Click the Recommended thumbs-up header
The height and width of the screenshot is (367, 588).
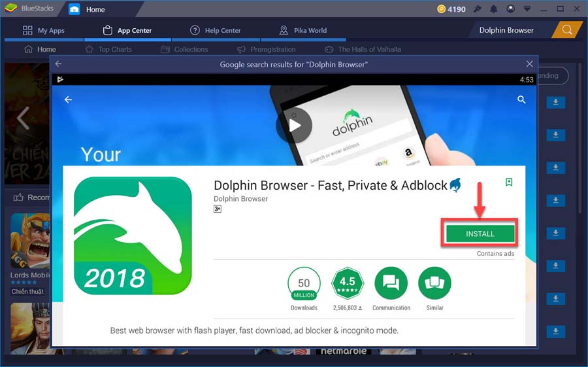[x=31, y=197]
